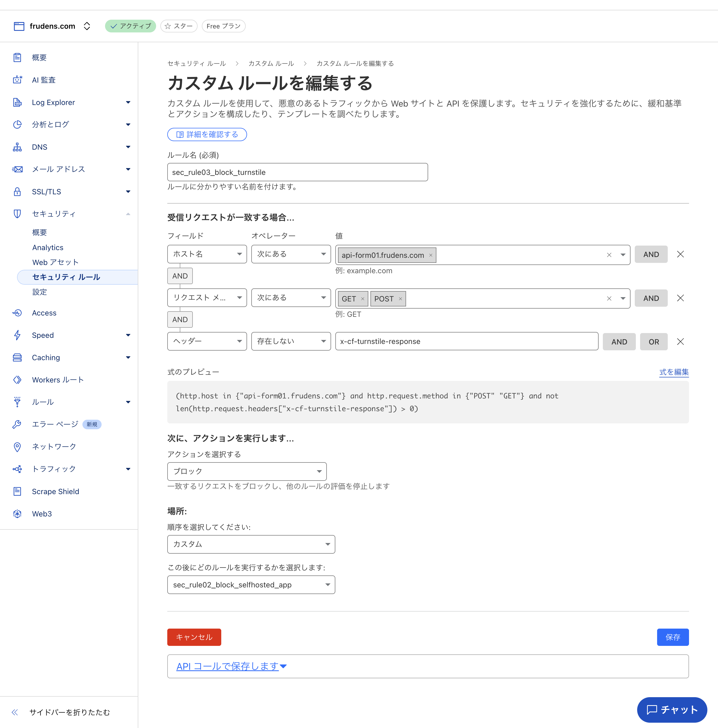Screen dimensions: 718x728
Task: Expand the DNS sidebar section
Action: (128, 147)
